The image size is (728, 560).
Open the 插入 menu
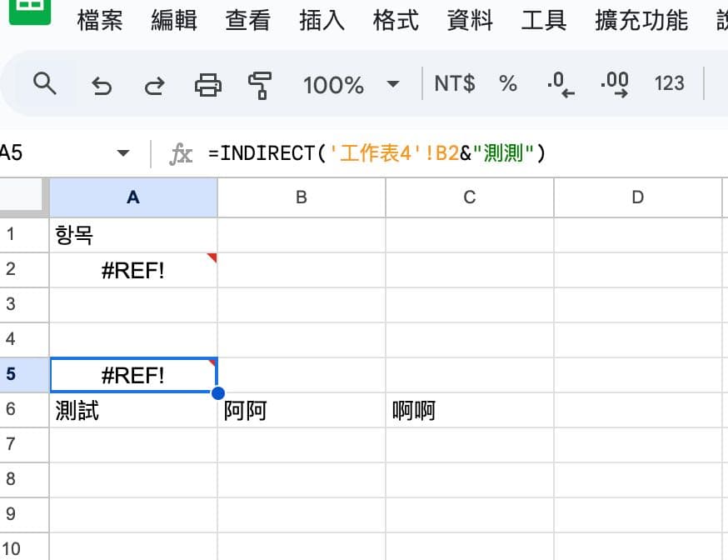point(322,21)
